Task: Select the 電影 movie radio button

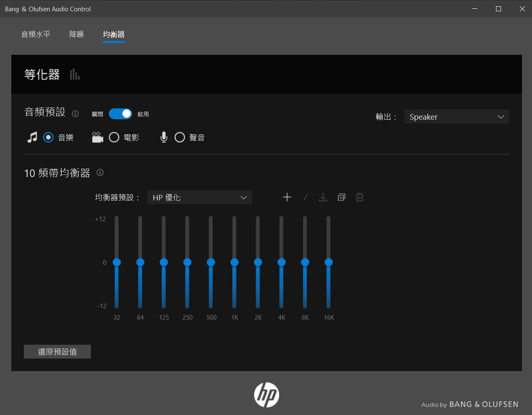Action: click(114, 137)
